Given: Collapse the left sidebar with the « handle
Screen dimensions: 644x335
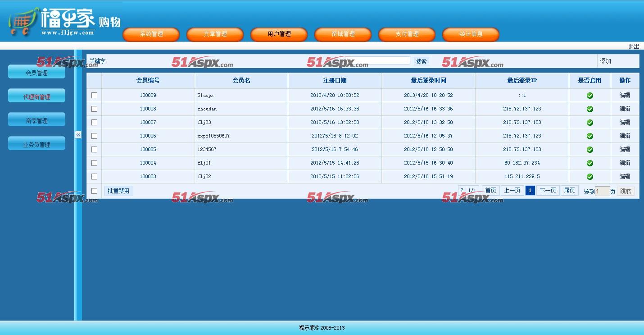Looking at the screenshot, I should (78, 135).
